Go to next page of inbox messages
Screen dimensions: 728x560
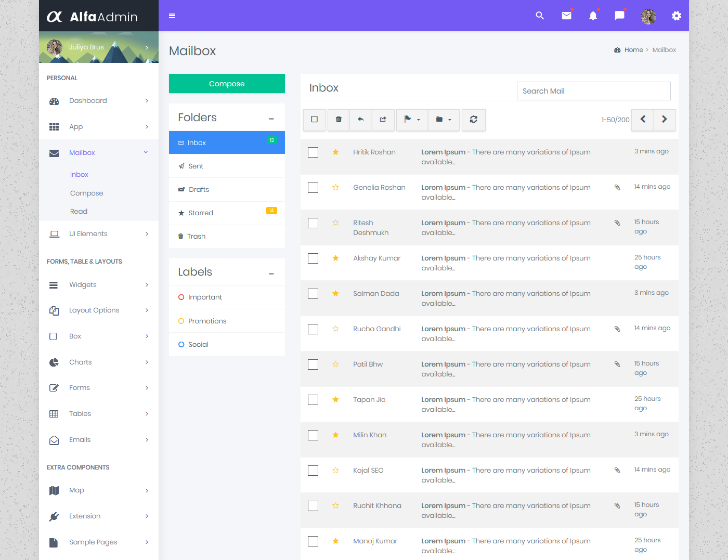click(x=665, y=120)
